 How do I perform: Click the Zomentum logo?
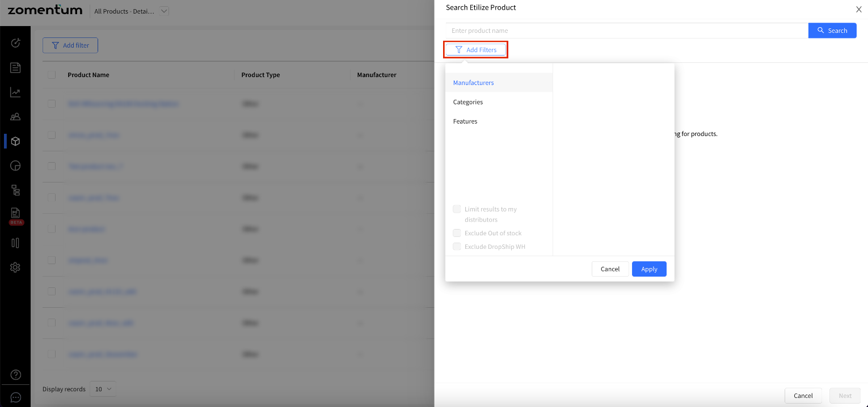pos(45,10)
